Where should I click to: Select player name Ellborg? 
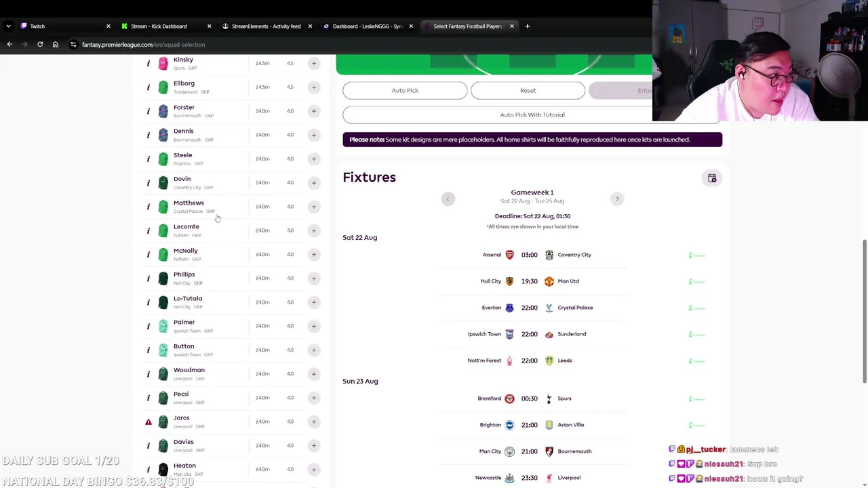184,83
